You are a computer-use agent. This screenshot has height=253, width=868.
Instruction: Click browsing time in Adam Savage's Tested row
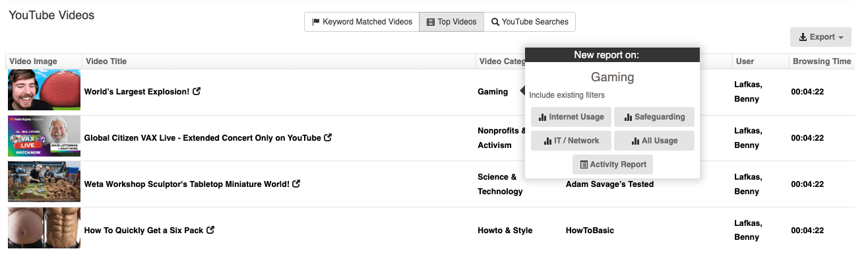[807, 184]
